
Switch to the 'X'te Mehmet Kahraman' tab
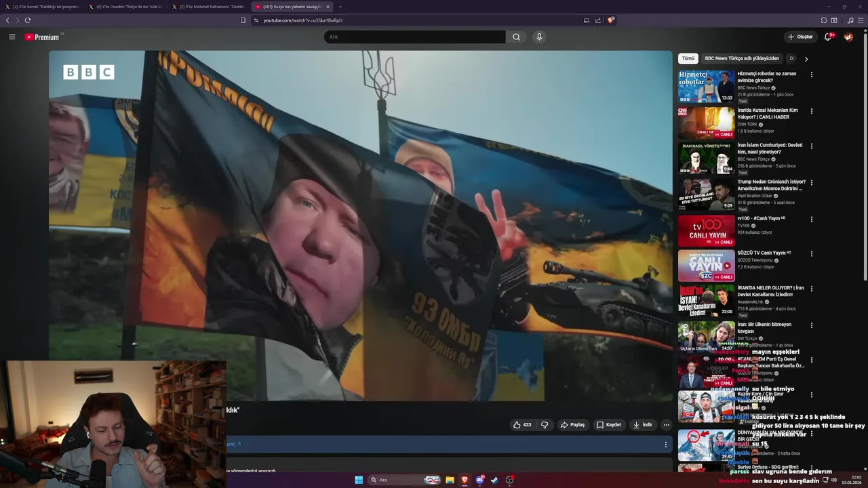pyautogui.click(x=209, y=7)
